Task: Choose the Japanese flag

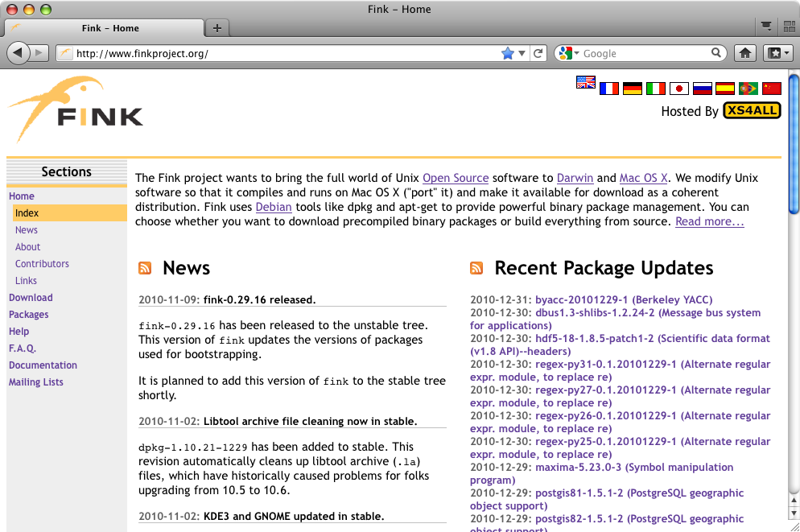Action: pos(679,89)
